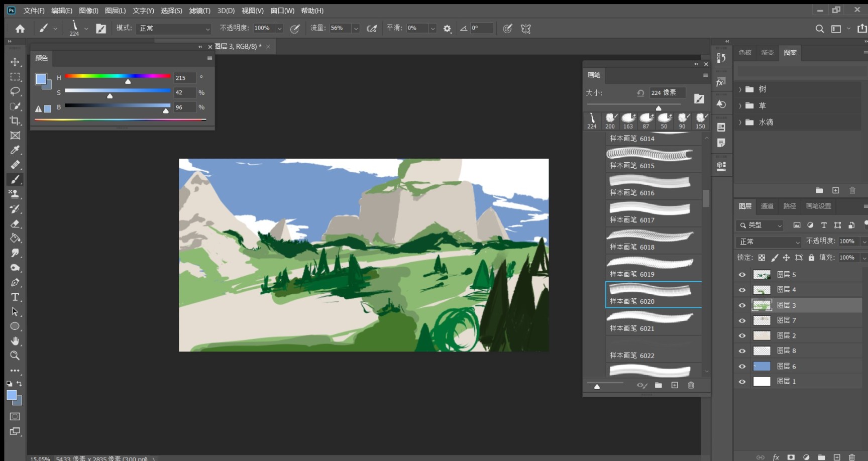The width and height of the screenshot is (868, 461).
Task: Switch to the 通道 tab
Action: click(767, 206)
